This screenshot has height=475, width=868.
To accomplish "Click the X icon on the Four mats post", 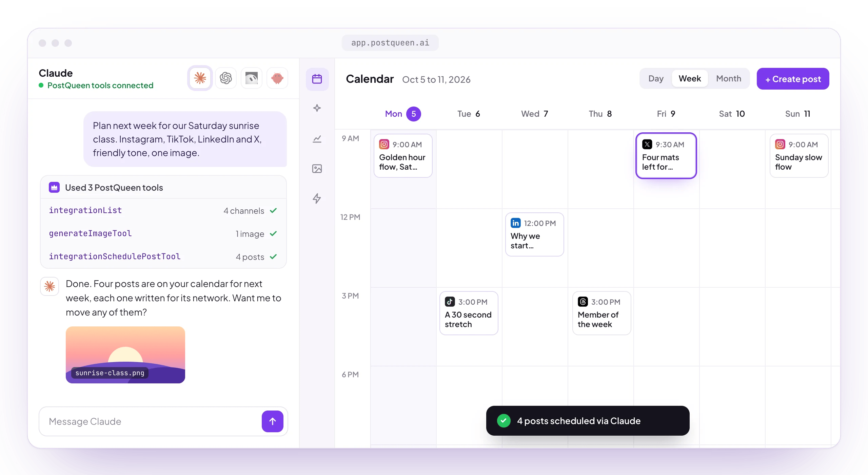I will click(647, 144).
